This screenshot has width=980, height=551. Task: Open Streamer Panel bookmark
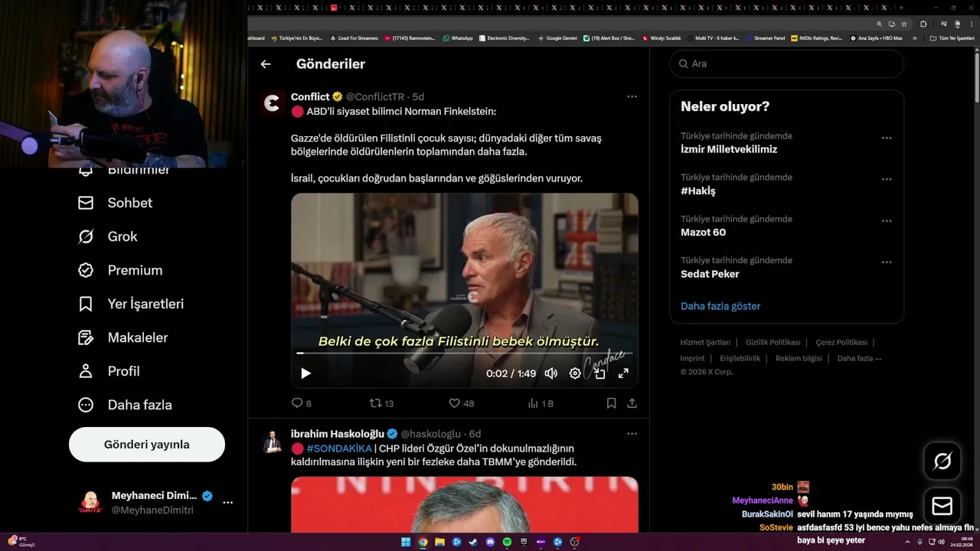[x=766, y=37]
